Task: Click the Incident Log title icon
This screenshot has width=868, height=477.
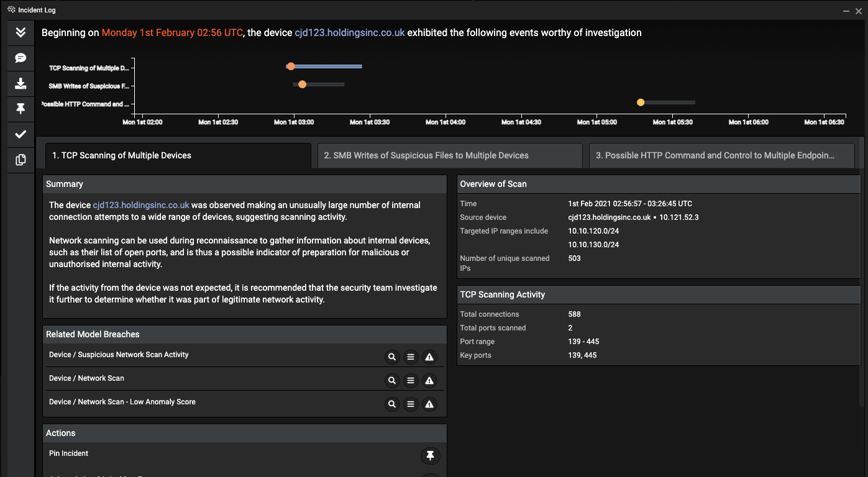Action: (11, 10)
